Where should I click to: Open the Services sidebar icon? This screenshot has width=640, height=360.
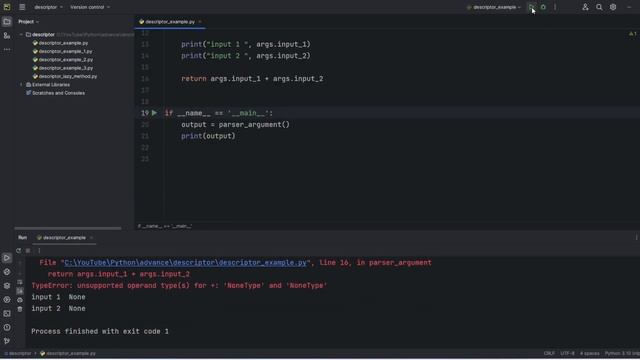coord(7,300)
